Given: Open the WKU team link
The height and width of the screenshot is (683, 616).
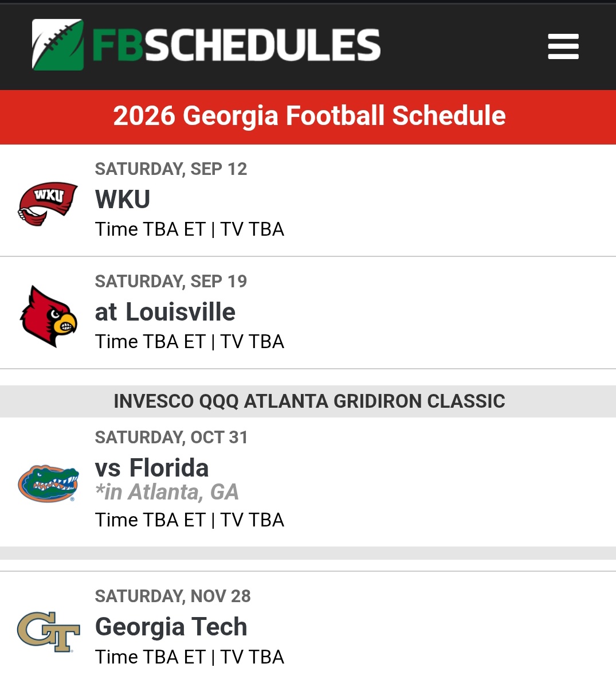Looking at the screenshot, I should pos(122,199).
